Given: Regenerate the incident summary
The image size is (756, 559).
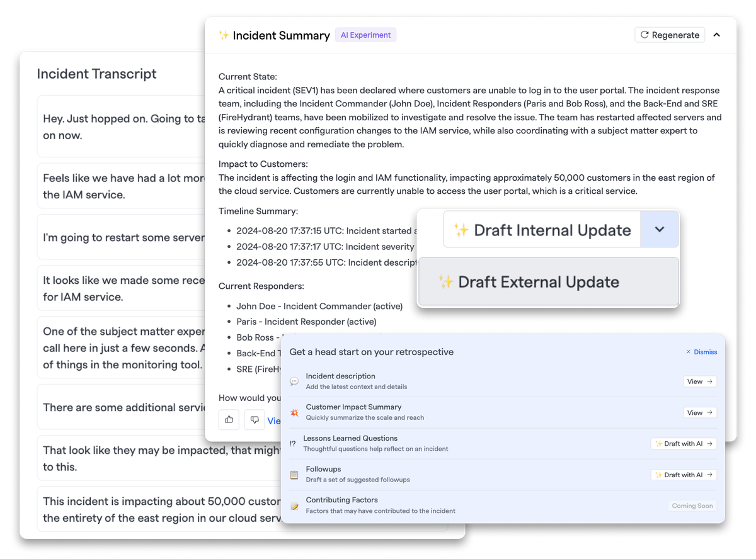Looking at the screenshot, I should pos(670,35).
